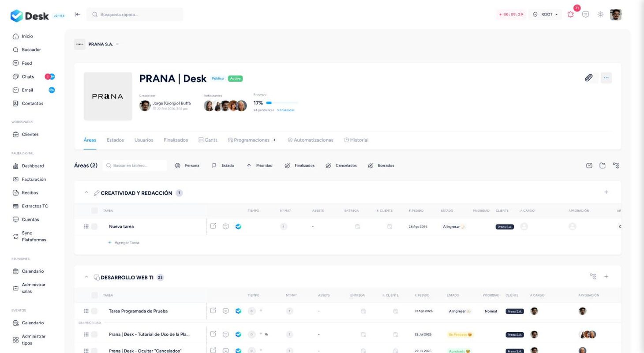Copy board link with the chain icon
The height and width of the screenshot is (353, 644).
589,78
